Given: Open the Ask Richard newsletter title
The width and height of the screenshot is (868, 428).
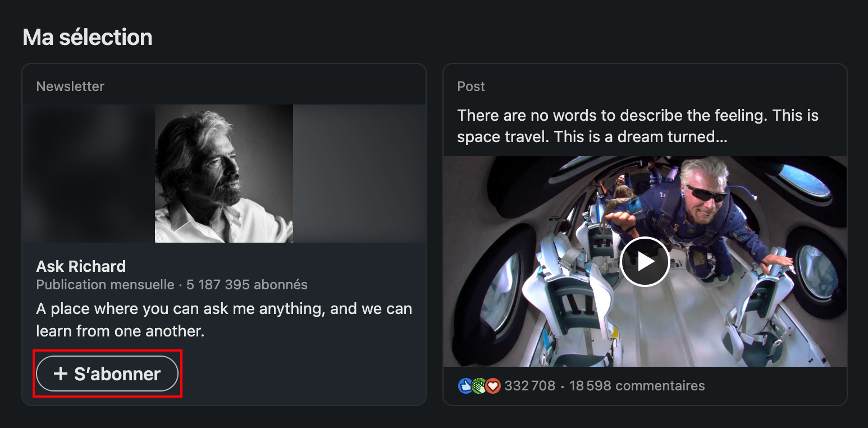Looking at the screenshot, I should point(81,266).
